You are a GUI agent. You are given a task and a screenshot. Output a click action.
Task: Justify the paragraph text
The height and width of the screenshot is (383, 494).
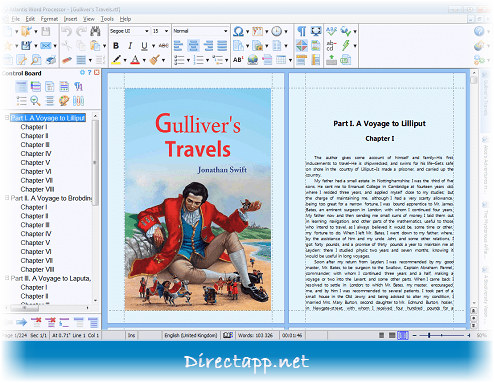point(222,46)
